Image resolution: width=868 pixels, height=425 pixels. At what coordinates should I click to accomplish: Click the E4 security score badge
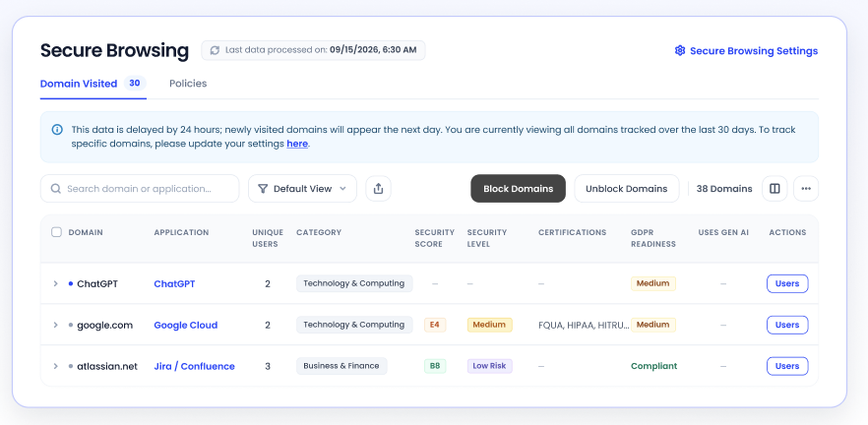(x=435, y=325)
